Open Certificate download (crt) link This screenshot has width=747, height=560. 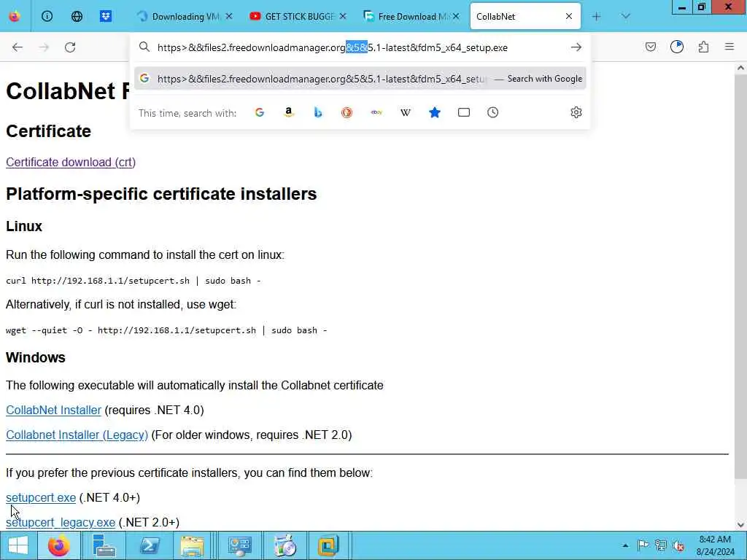pos(71,162)
